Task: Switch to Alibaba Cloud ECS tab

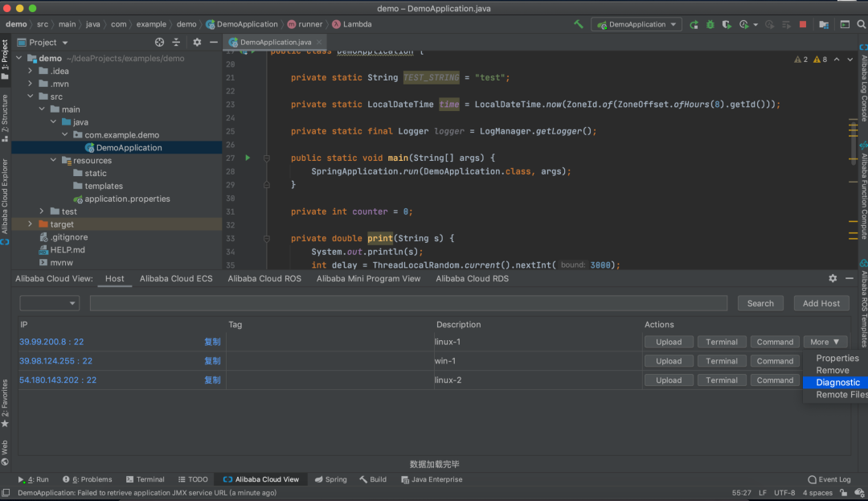Action: coord(176,279)
